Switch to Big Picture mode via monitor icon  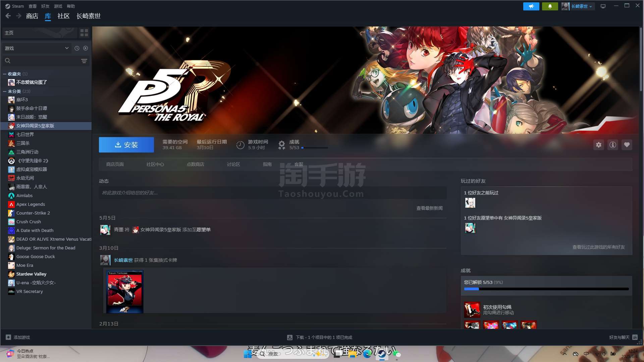pyautogui.click(x=603, y=6)
